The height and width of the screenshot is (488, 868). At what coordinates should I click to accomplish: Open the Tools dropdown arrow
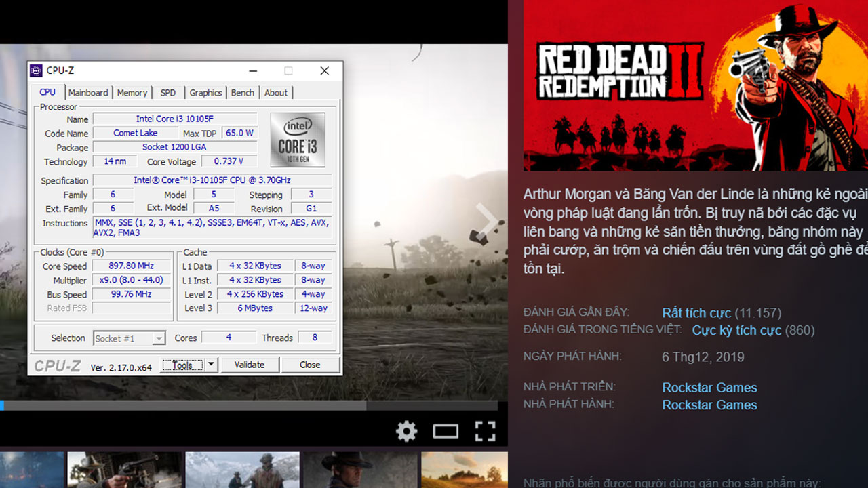tap(211, 365)
